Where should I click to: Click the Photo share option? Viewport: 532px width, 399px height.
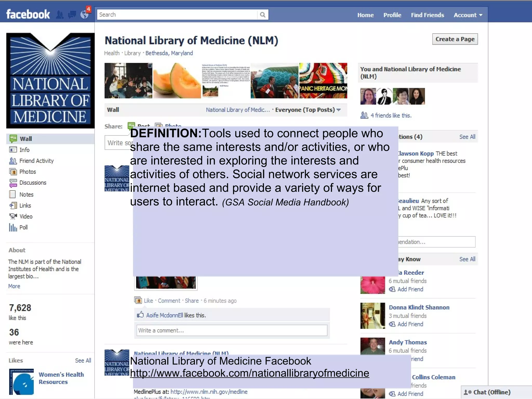point(168,125)
